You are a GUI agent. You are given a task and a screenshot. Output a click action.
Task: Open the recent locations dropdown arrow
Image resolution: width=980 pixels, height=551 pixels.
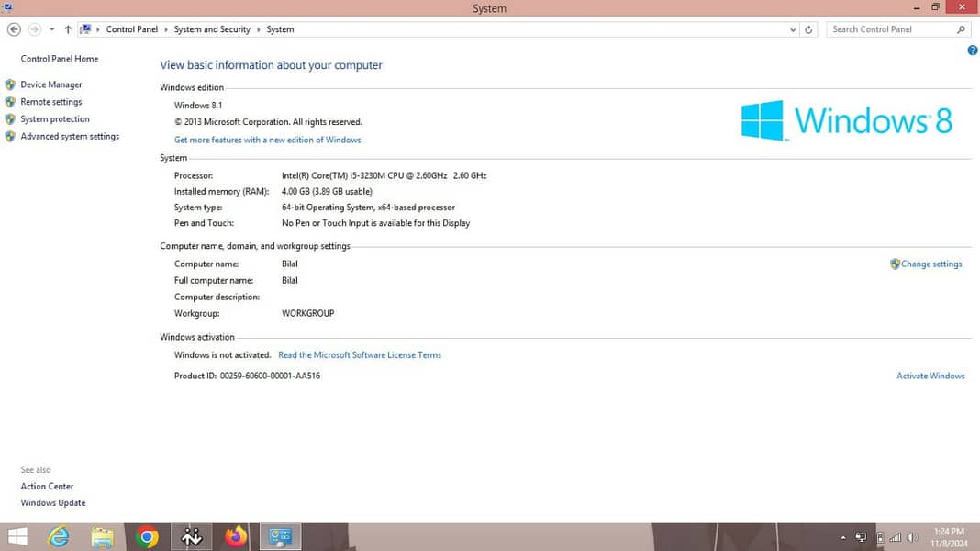click(51, 29)
